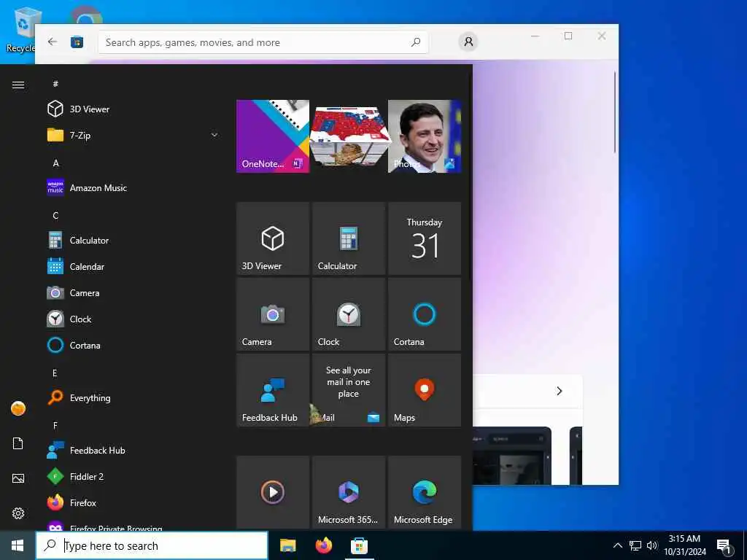Expand the Start menu hamburger button
This screenshot has width=747, height=560.
[18, 85]
